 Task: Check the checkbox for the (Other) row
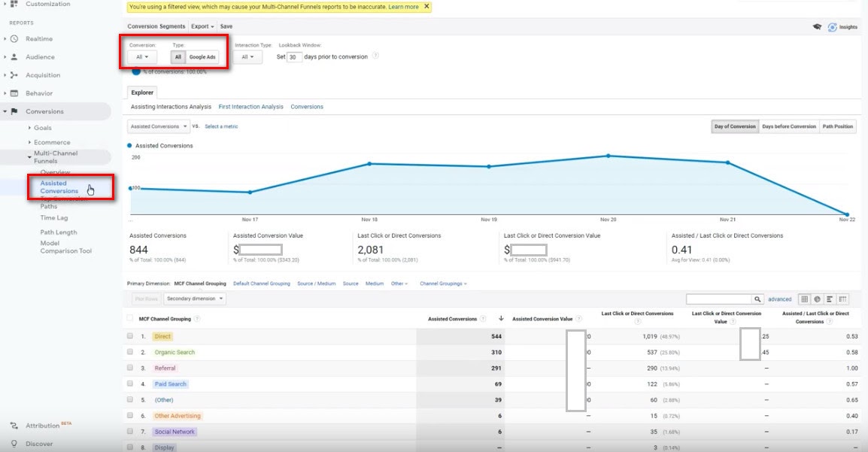[130, 399]
